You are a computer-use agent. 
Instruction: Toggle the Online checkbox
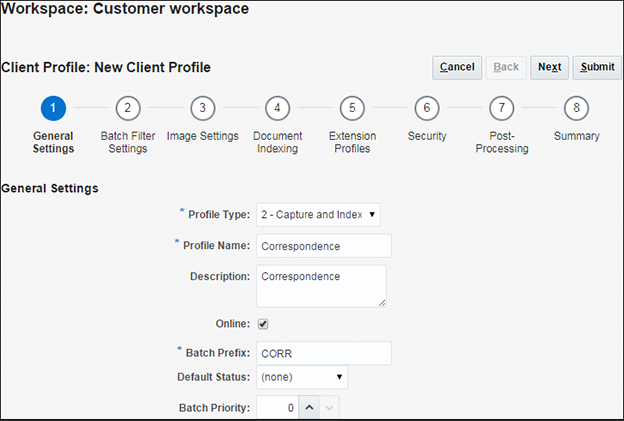pos(263,324)
